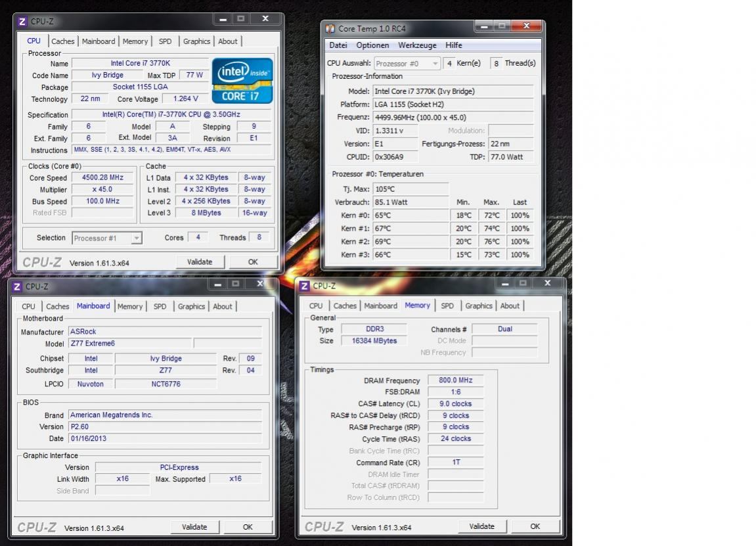
Task: Switch to SPD tab in top-left CPU-Z
Action: pos(165,41)
